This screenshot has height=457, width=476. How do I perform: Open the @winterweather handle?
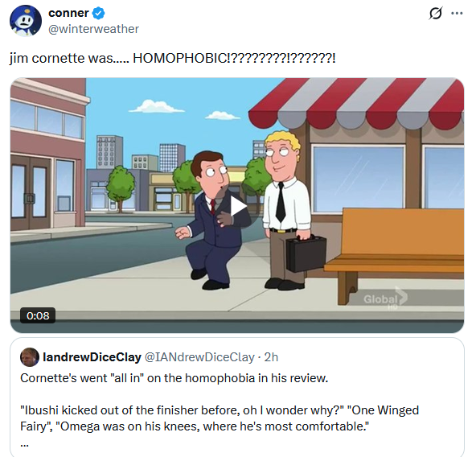click(x=93, y=29)
